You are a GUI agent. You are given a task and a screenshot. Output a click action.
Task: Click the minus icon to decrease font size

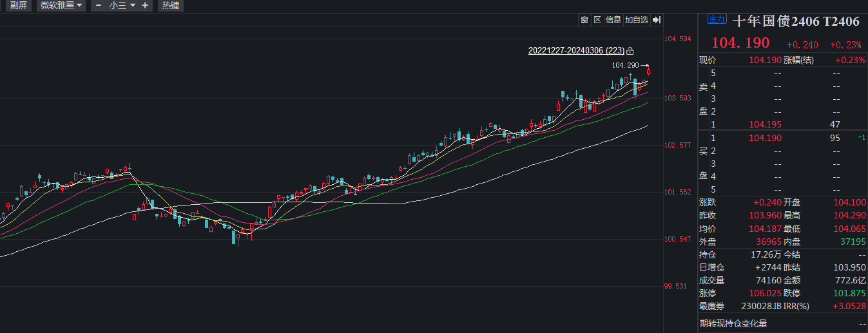pos(99,6)
